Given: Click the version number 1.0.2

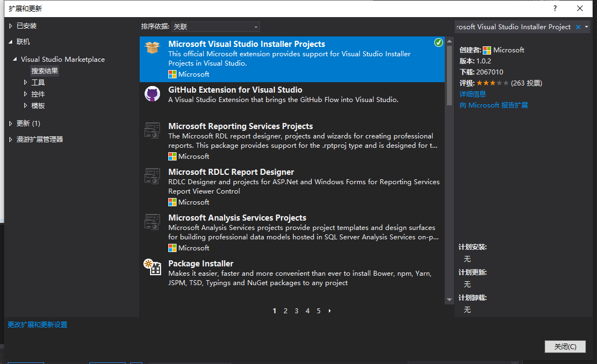Looking at the screenshot, I should (x=483, y=61).
